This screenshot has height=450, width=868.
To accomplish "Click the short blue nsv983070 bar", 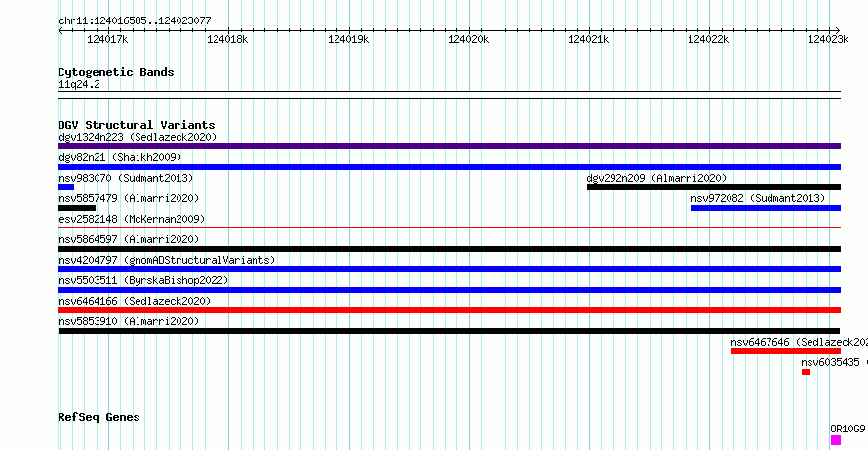I will tap(66, 187).
